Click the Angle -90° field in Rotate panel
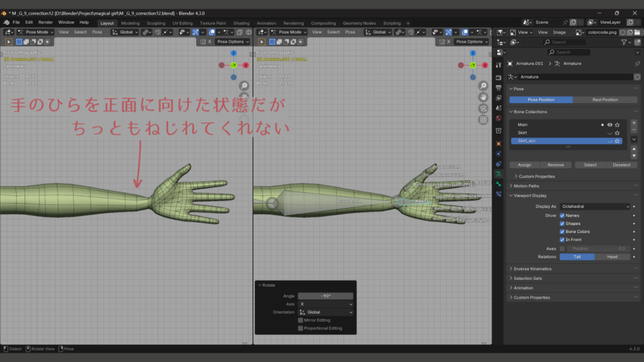644x362 pixels. tap(325, 296)
